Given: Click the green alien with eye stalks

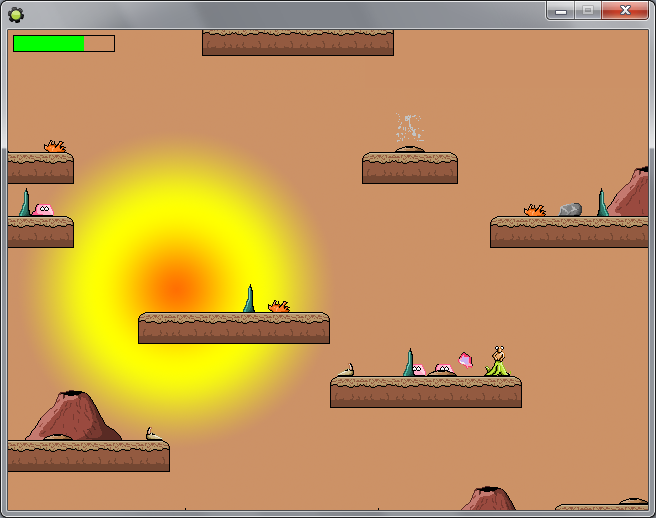Looking at the screenshot, I should (x=498, y=361).
